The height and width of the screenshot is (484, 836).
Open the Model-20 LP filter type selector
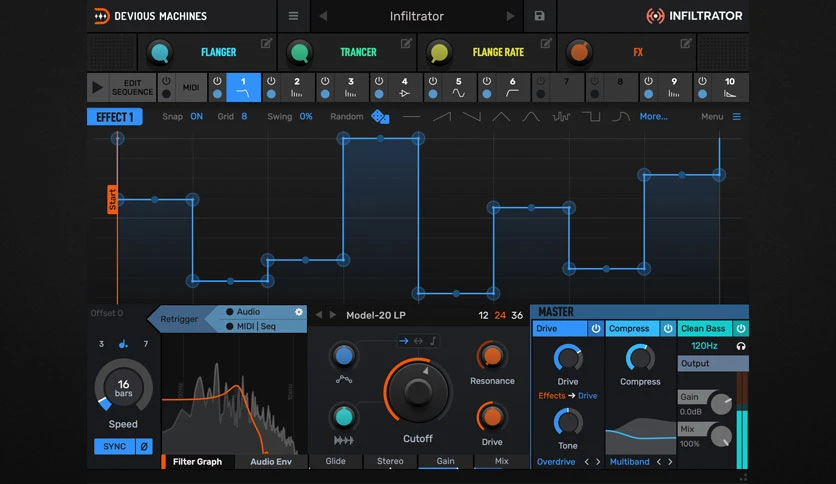click(376, 315)
